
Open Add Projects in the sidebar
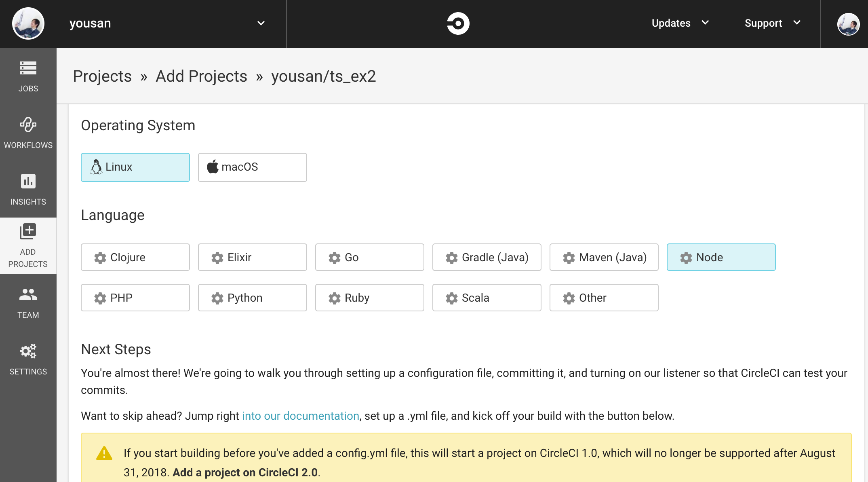(x=28, y=245)
